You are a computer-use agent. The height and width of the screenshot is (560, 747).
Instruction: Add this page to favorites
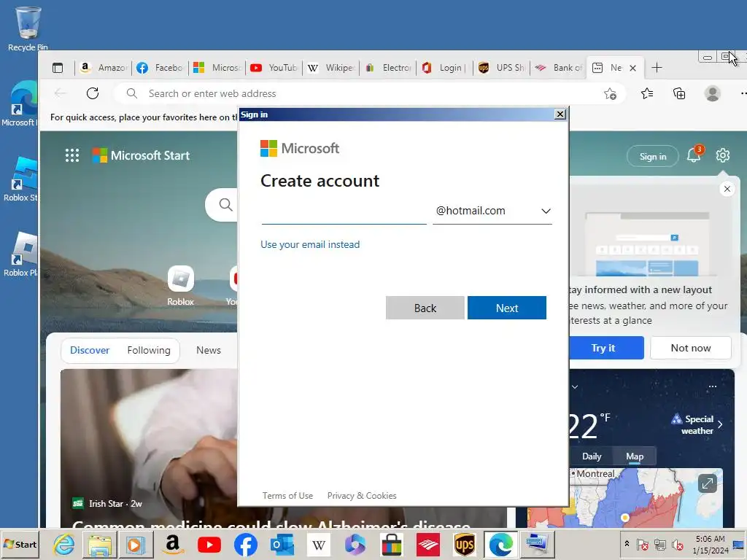point(610,94)
